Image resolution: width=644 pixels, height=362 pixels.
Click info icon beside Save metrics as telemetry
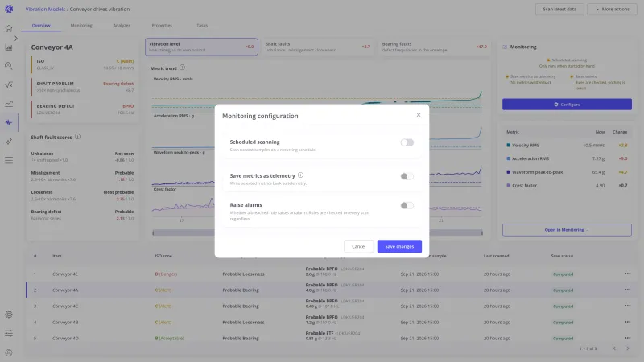(300, 175)
